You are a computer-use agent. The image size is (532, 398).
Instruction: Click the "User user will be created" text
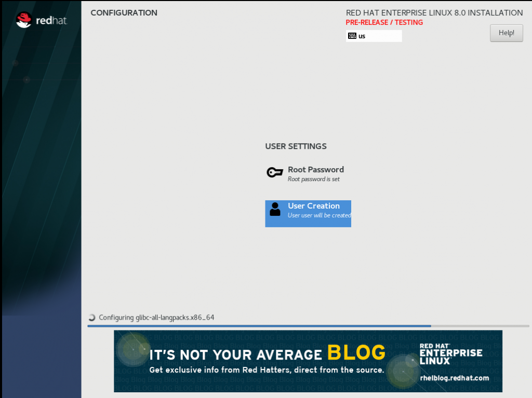coord(320,215)
